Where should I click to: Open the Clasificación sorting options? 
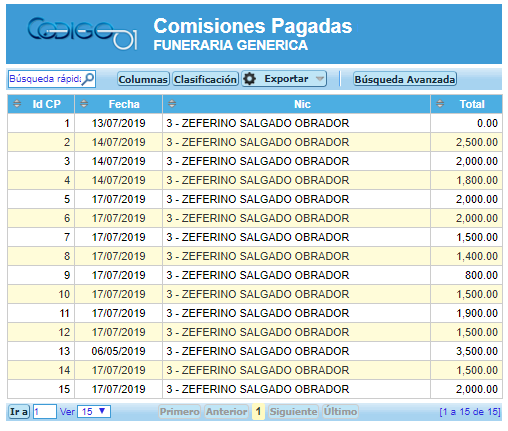[x=205, y=79]
